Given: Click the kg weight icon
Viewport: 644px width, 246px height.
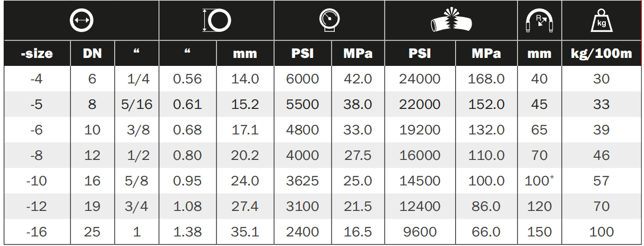Looking at the screenshot, I should pyautogui.click(x=601, y=21).
